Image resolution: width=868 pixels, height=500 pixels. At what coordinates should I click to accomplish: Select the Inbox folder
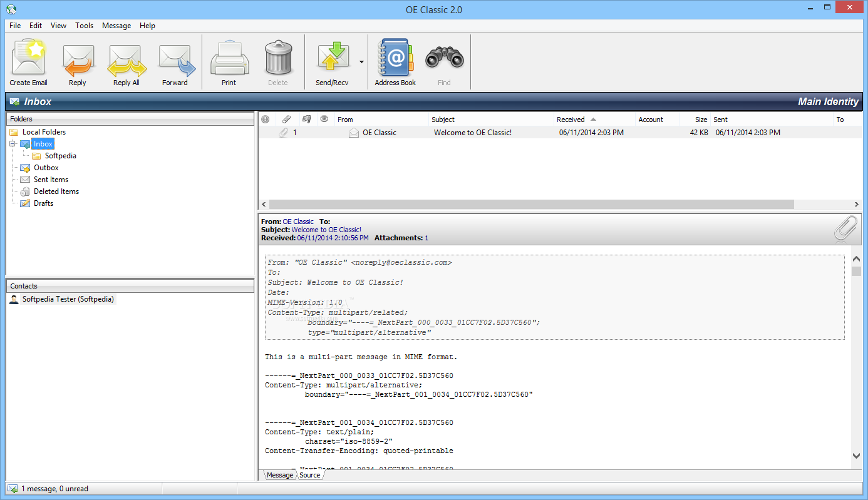point(43,144)
